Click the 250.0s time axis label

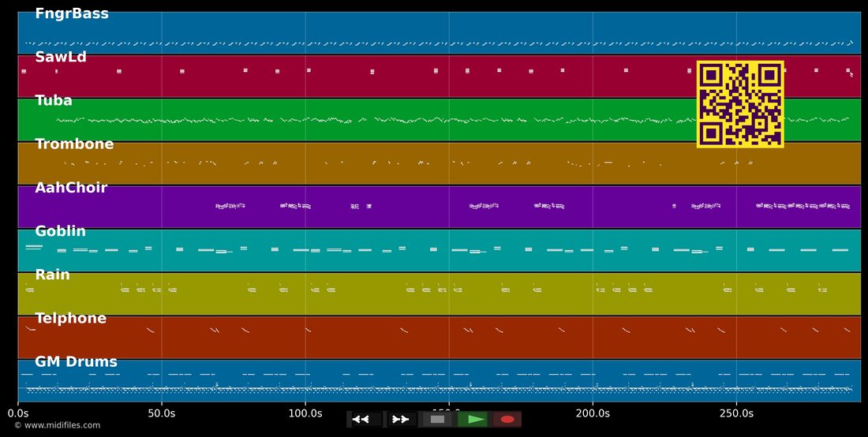point(736,413)
